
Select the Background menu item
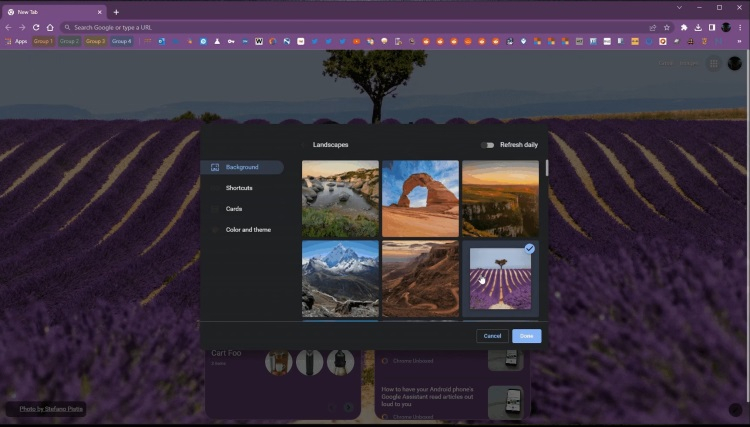[241, 167]
